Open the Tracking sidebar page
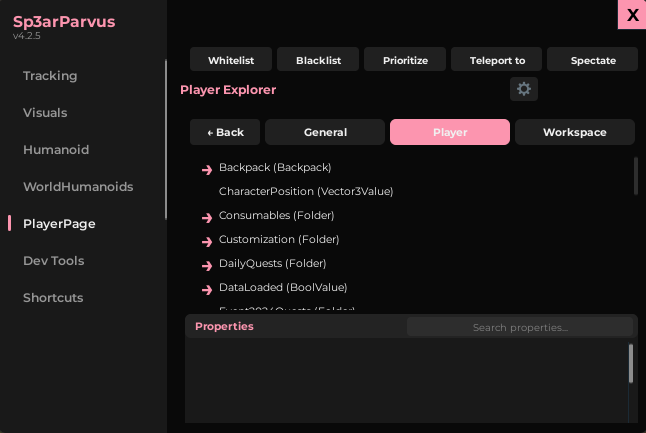646x433 pixels. [x=50, y=76]
